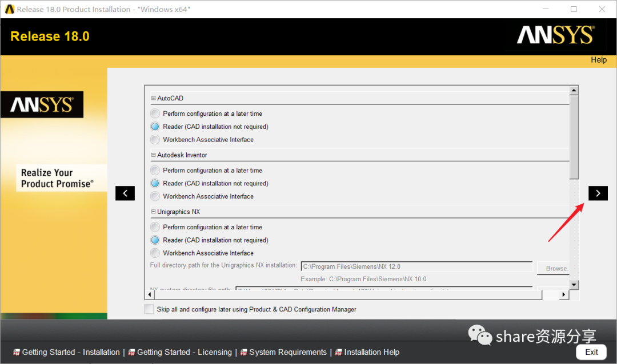The width and height of the screenshot is (617, 364).
Task: Maximize the installer window
Action: point(574,9)
